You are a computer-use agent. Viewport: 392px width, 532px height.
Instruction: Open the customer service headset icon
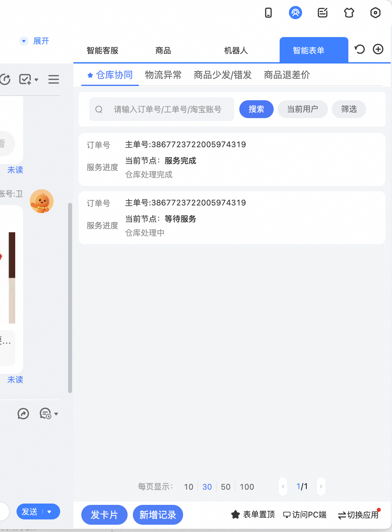click(x=295, y=13)
